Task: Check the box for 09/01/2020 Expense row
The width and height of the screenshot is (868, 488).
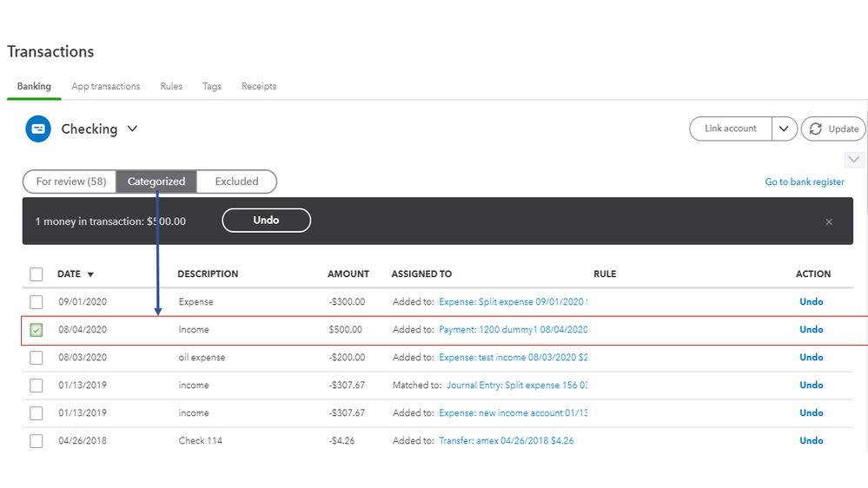Action: point(36,302)
